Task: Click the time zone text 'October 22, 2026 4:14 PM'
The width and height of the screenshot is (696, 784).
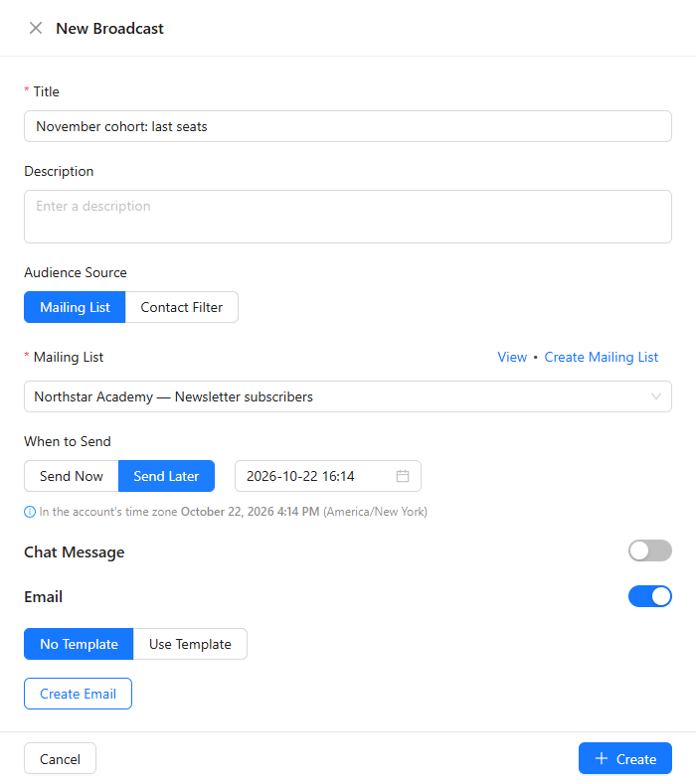Action: [x=250, y=512]
